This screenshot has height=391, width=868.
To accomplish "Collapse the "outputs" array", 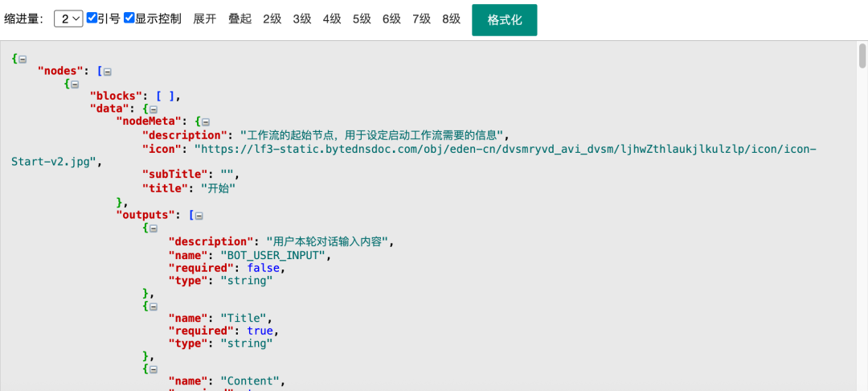I will coord(199,216).
